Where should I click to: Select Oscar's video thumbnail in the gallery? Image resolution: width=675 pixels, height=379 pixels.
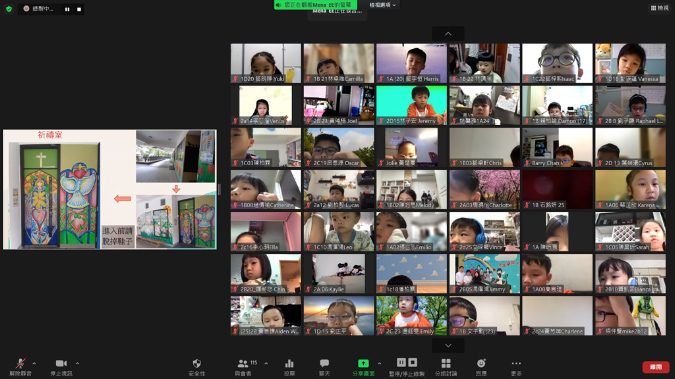[339, 148]
